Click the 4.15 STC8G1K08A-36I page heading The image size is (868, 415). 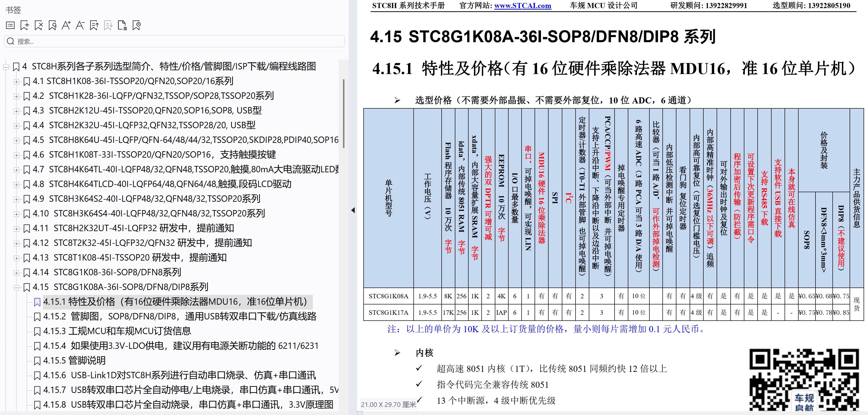[542, 37]
